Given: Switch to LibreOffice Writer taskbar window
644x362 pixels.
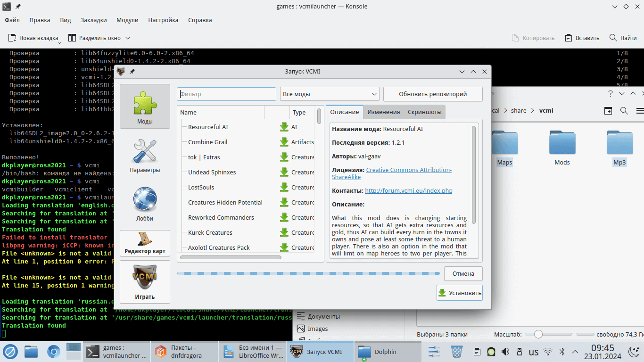Looking at the screenshot, I should tap(253, 352).
